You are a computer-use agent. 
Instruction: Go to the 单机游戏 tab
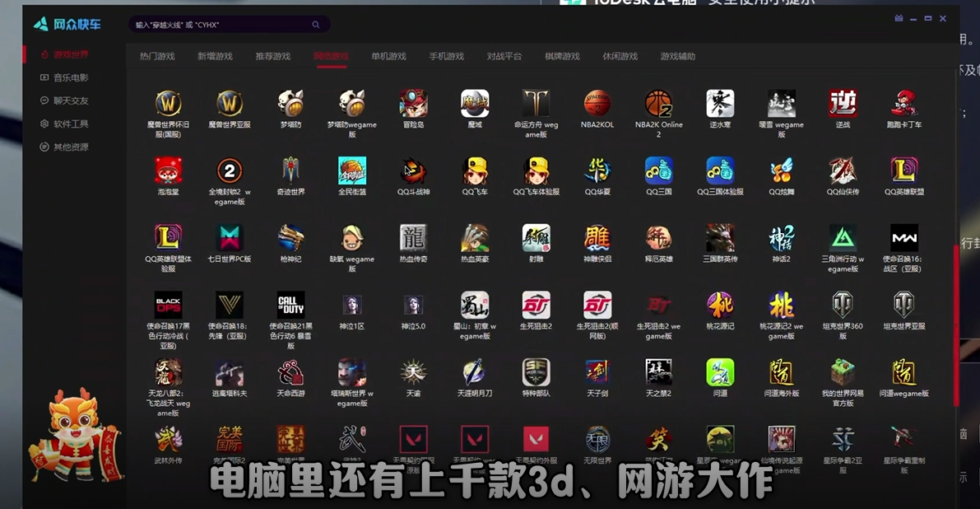[x=388, y=56]
